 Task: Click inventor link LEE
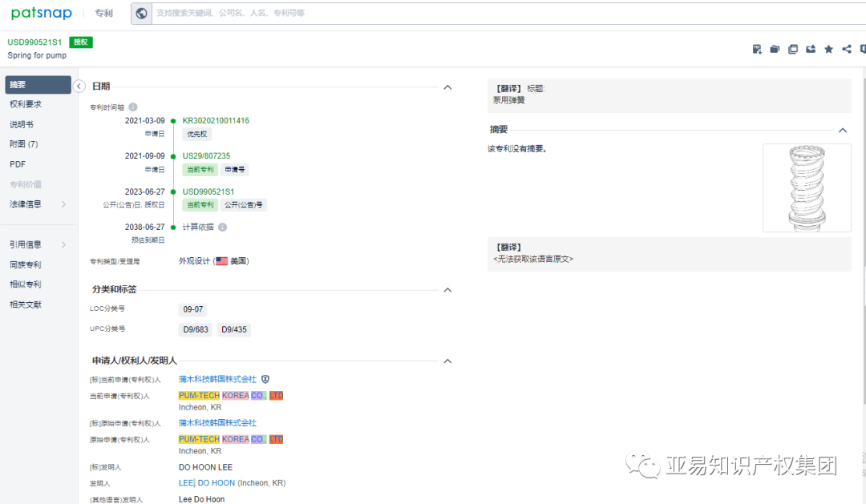click(186, 483)
